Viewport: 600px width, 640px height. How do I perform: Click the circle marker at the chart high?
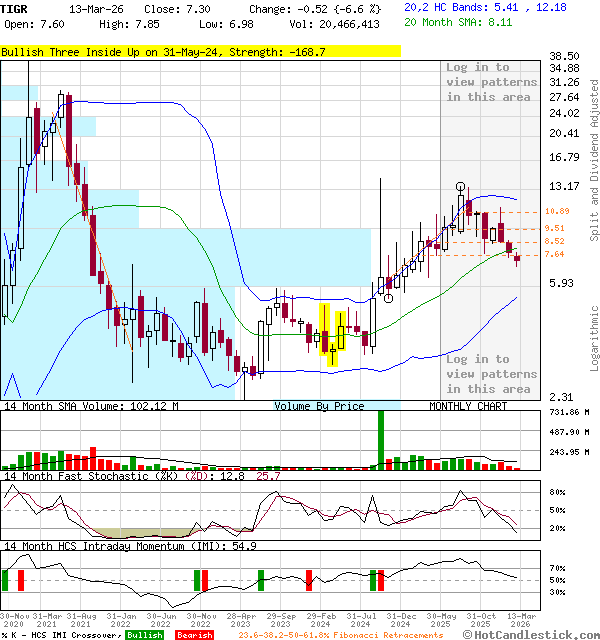(460, 187)
